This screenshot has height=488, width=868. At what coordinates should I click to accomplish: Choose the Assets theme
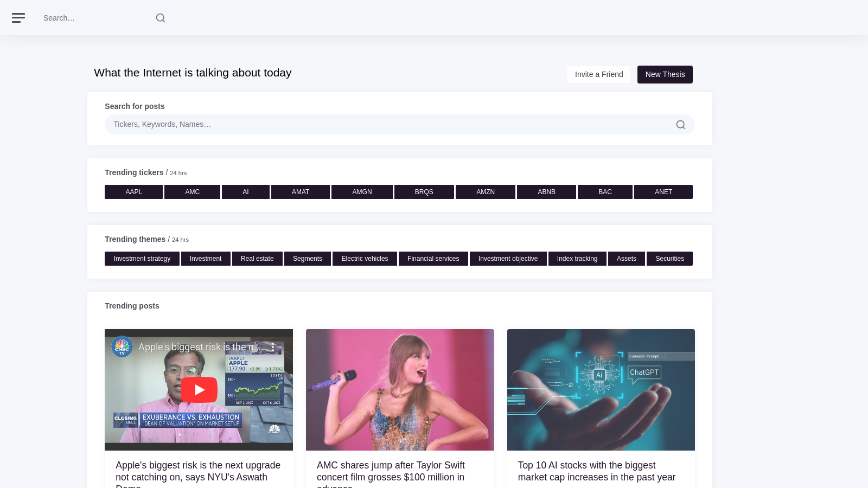point(627,259)
